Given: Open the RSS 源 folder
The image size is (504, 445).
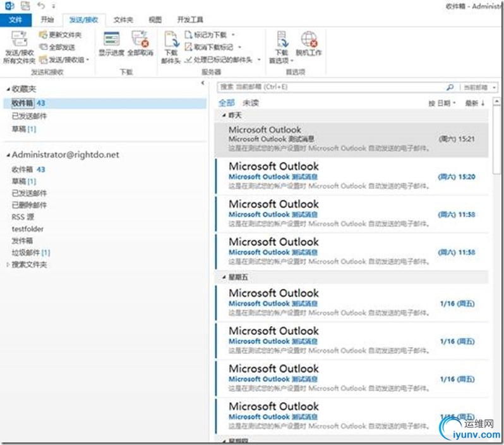Looking at the screenshot, I should 23,217.
